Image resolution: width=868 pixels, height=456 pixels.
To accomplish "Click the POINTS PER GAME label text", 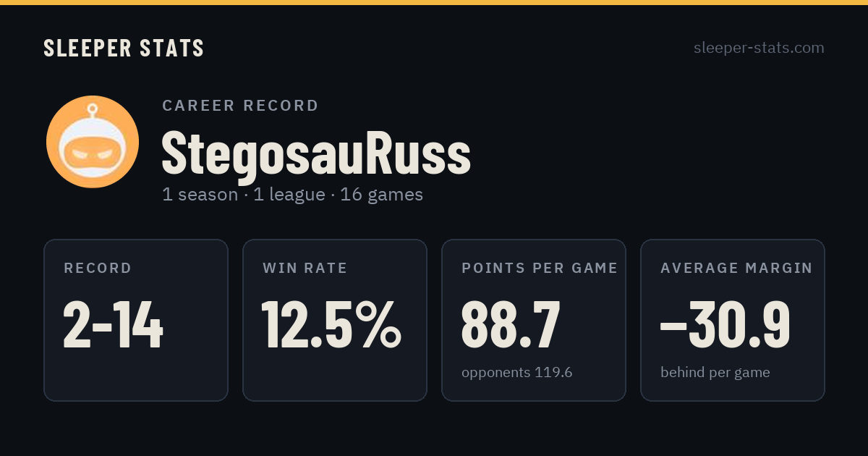I will pyautogui.click(x=540, y=269).
